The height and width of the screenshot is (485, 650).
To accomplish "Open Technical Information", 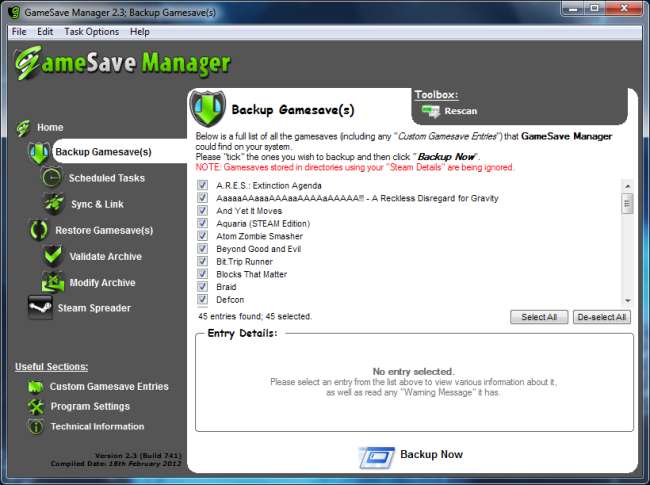I will (97, 426).
